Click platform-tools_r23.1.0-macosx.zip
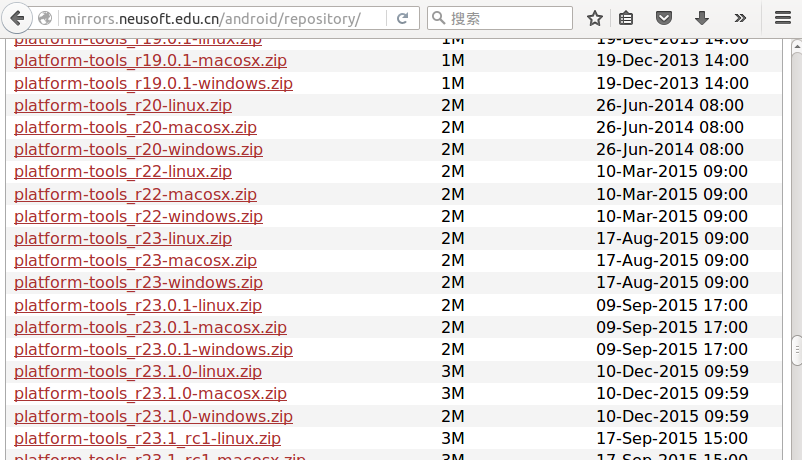The image size is (802, 460). (150, 393)
